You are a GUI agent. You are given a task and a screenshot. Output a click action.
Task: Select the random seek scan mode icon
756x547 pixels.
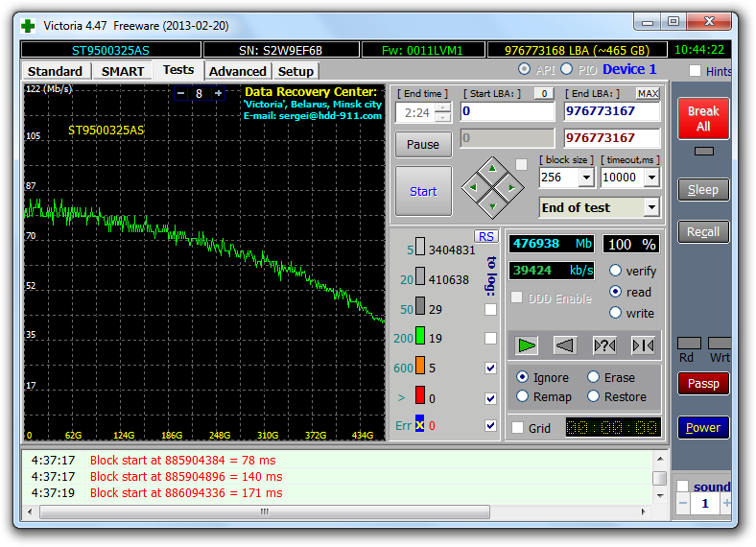pyautogui.click(x=604, y=345)
